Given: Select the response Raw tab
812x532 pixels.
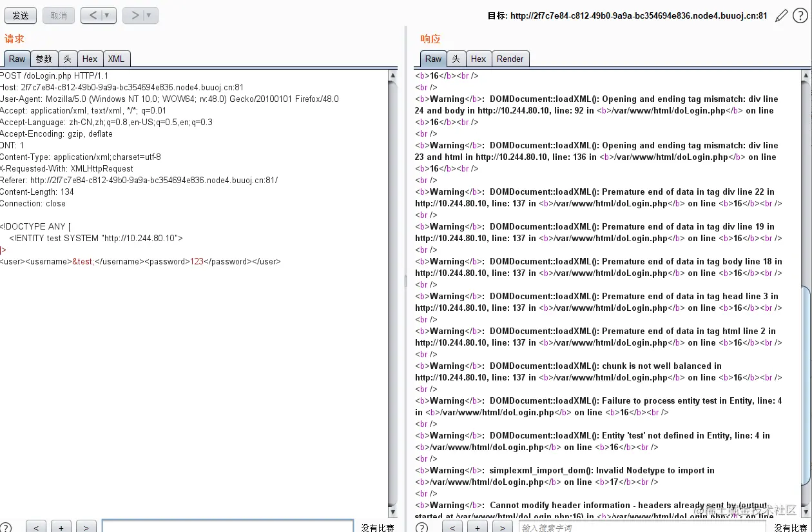Looking at the screenshot, I should pos(434,59).
